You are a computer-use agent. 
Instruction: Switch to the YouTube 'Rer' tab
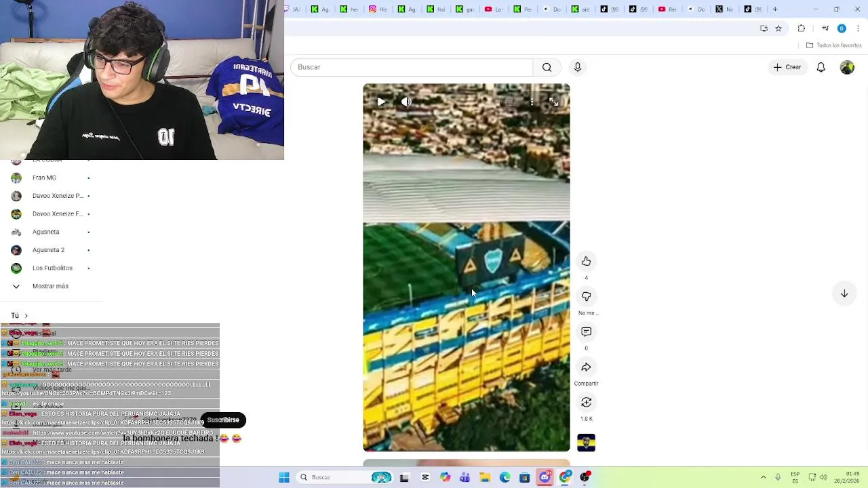[667, 9]
